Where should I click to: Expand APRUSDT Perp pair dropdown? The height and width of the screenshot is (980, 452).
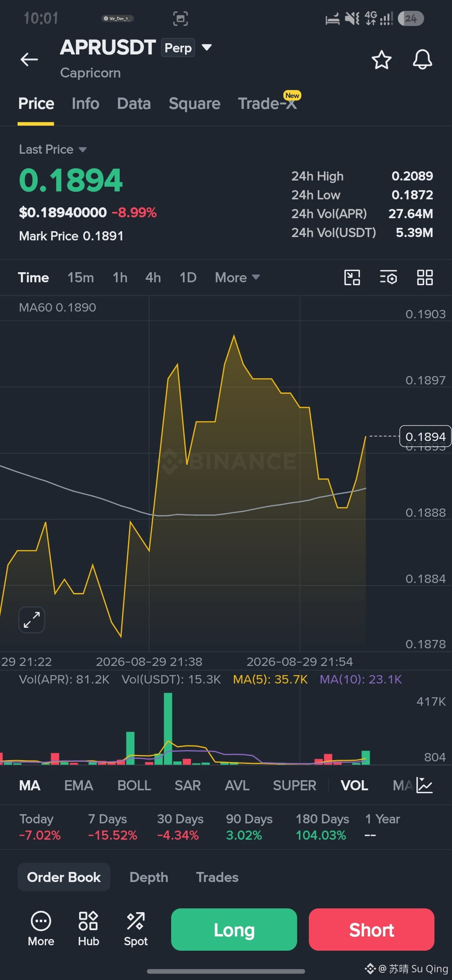[207, 47]
